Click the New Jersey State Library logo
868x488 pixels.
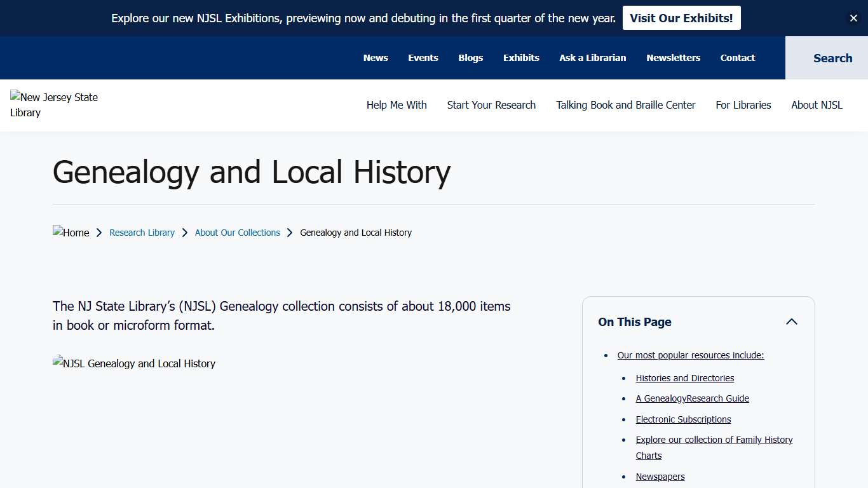[54, 105]
